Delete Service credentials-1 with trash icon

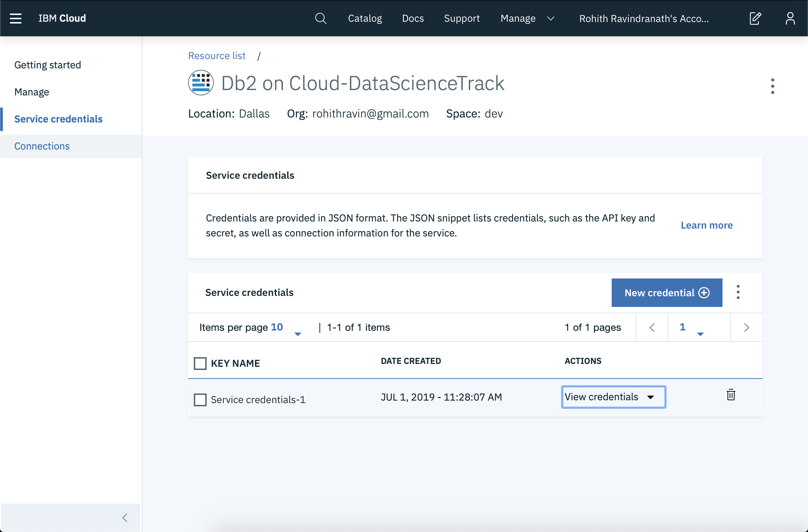[731, 395]
